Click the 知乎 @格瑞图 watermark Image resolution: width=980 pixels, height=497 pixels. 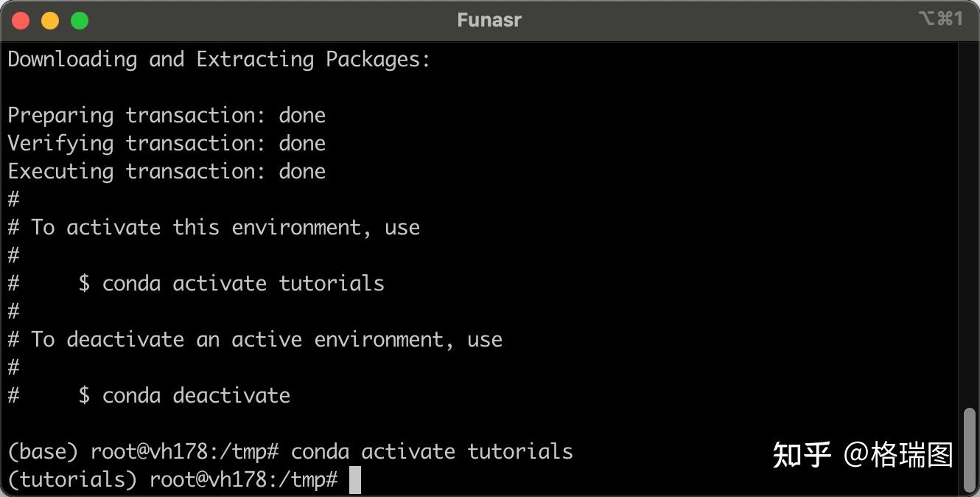click(863, 455)
